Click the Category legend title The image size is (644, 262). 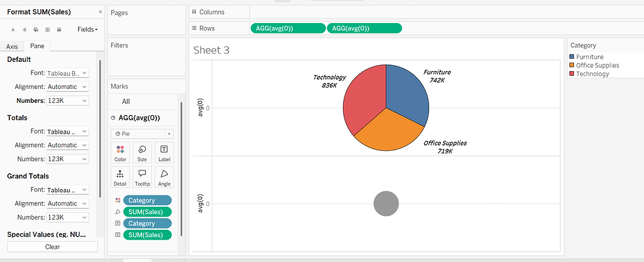point(584,45)
